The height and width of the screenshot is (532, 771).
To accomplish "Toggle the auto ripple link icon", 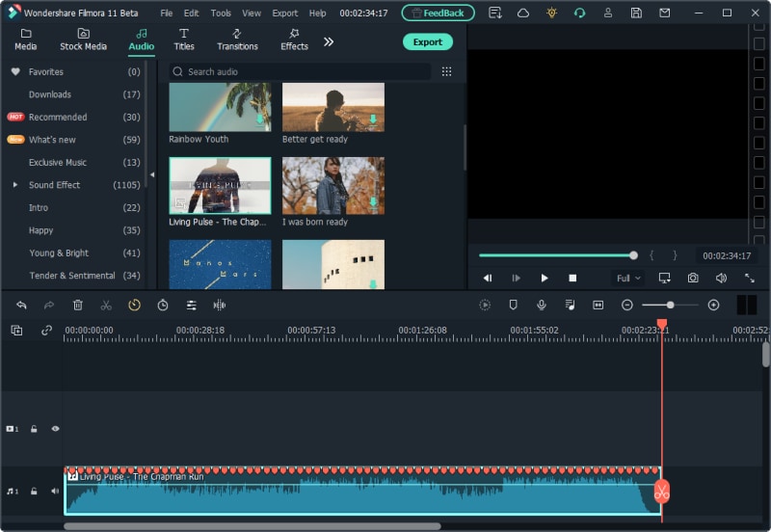I will point(46,331).
